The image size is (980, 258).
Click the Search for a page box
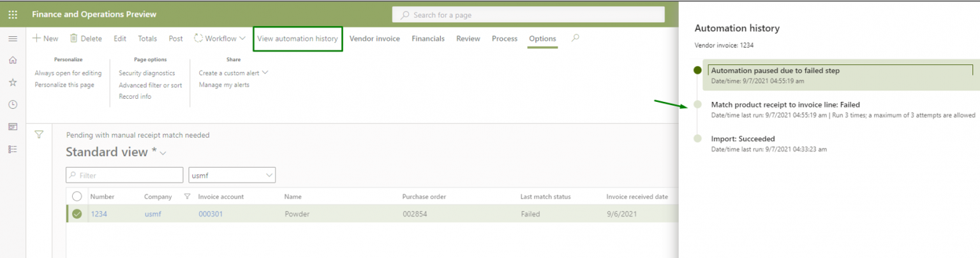tap(528, 15)
